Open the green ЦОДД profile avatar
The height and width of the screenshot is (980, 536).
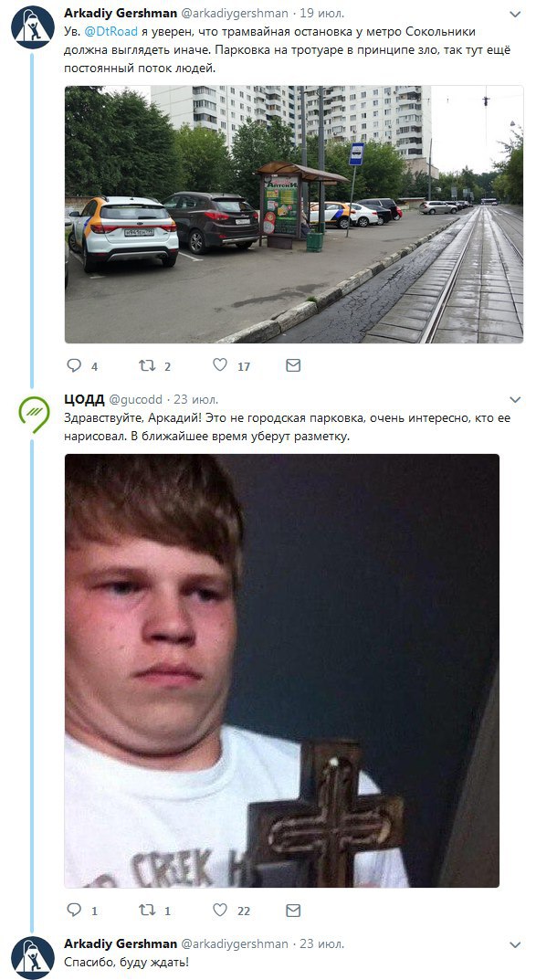click(33, 413)
